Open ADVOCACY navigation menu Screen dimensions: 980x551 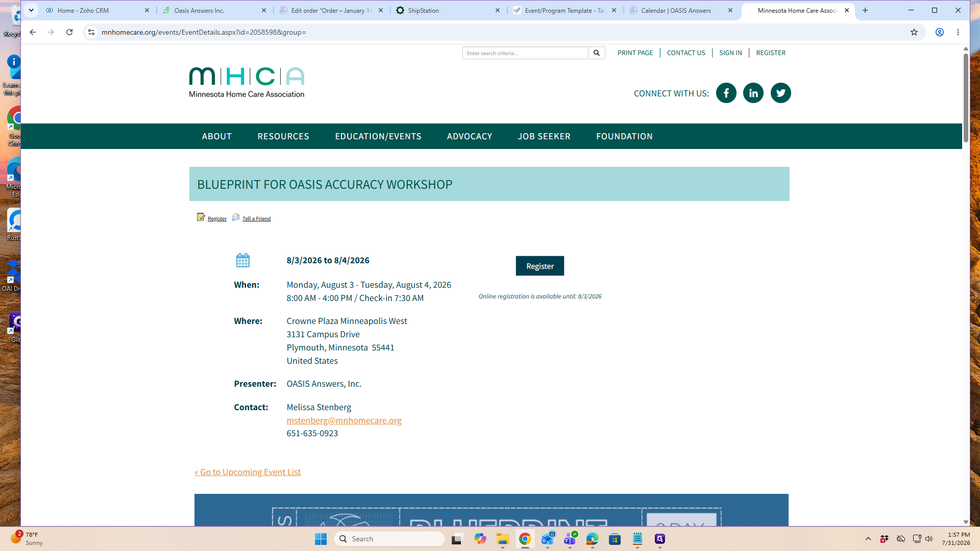tap(470, 136)
